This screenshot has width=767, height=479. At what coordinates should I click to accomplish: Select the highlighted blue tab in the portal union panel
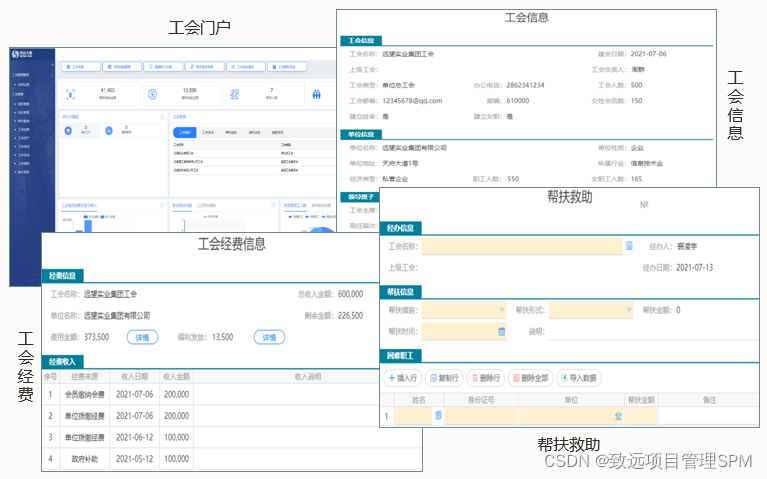pos(184,133)
